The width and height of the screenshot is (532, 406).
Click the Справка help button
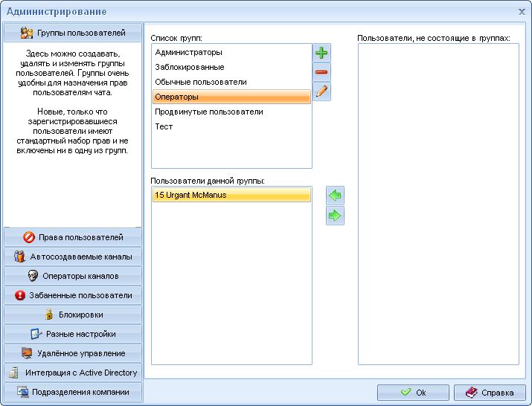(x=490, y=393)
